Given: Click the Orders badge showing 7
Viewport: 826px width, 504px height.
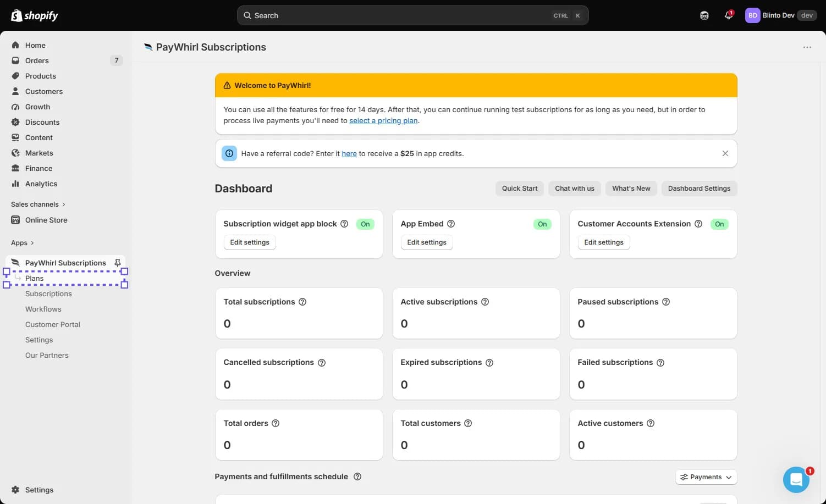Looking at the screenshot, I should (x=117, y=60).
